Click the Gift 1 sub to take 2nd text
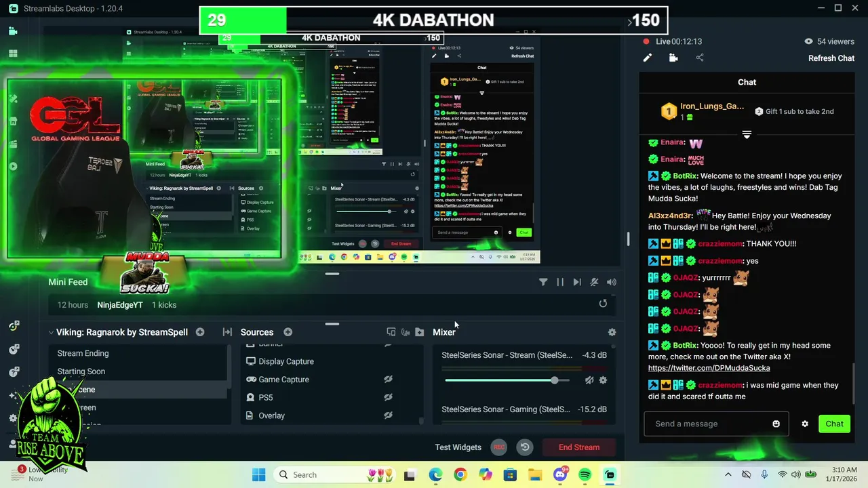This screenshot has height=488, width=868. [x=800, y=112]
